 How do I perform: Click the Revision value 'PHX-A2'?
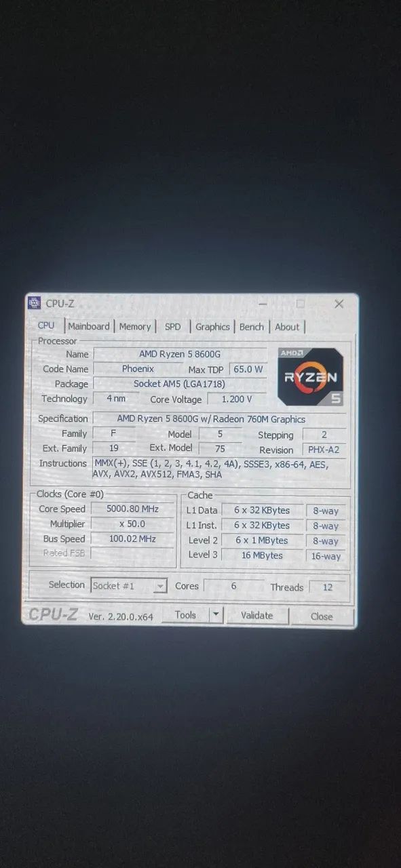[x=324, y=450]
